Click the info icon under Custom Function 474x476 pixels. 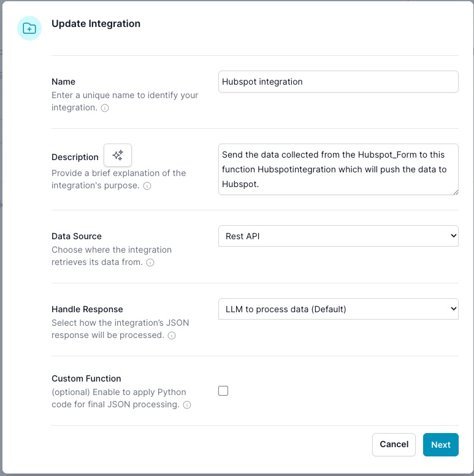pyautogui.click(x=187, y=405)
